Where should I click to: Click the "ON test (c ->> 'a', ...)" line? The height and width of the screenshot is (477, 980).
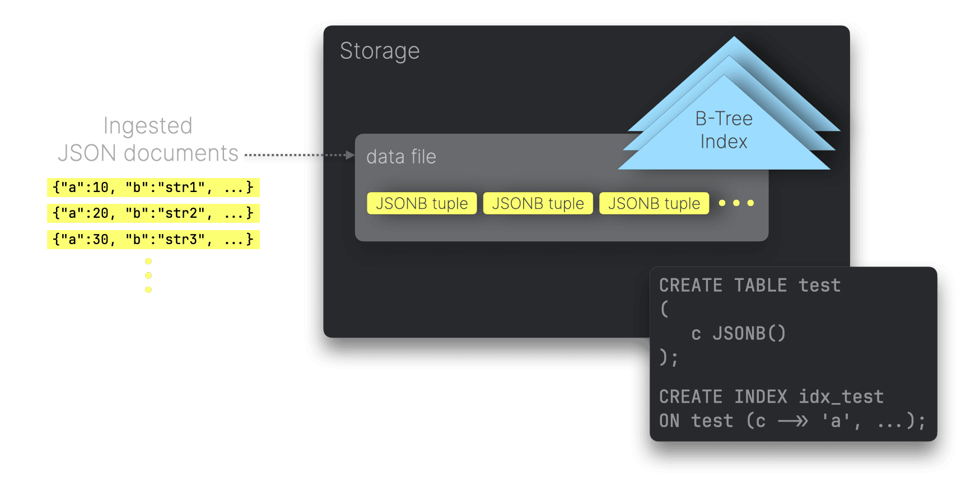pos(792,421)
